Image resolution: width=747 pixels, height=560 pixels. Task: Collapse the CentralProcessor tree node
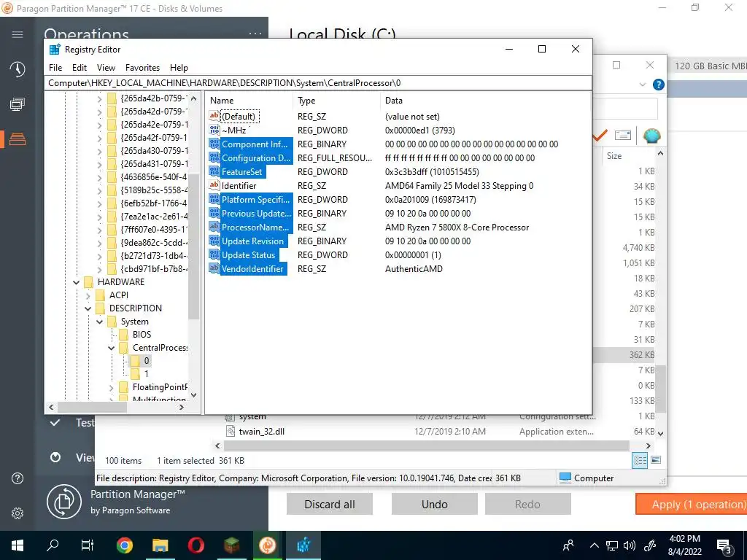pyautogui.click(x=111, y=348)
